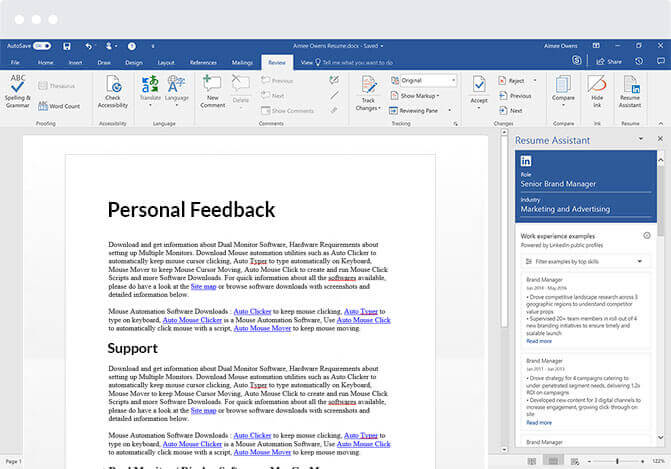Image resolution: width=671 pixels, height=469 pixels.
Task: Expand the Show Markup menu
Action: (415, 96)
